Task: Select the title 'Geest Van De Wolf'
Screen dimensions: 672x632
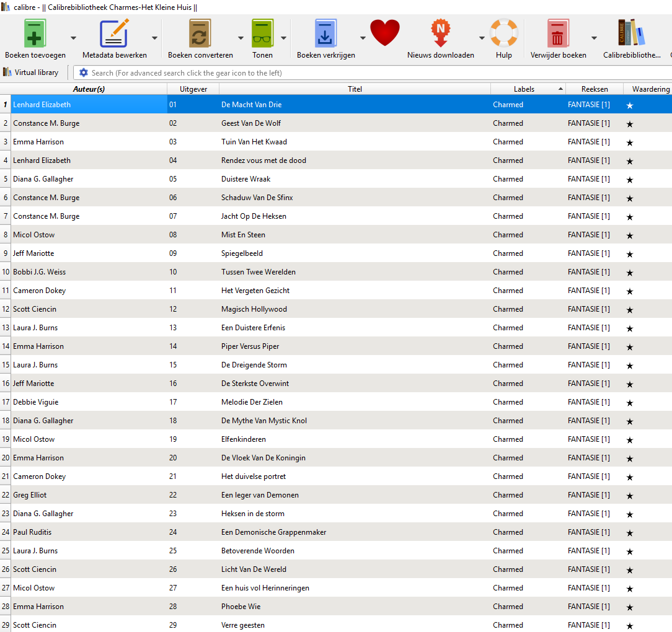Action: pos(251,123)
